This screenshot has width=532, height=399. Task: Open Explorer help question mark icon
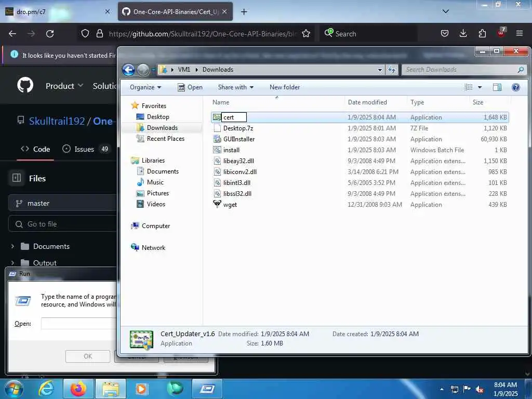(516, 87)
